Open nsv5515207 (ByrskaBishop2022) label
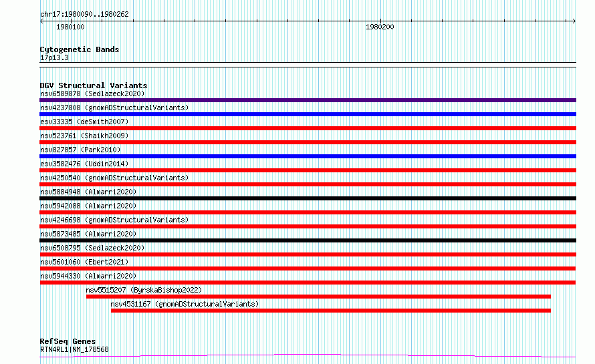This screenshot has height=364, width=595. pyautogui.click(x=144, y=290)
